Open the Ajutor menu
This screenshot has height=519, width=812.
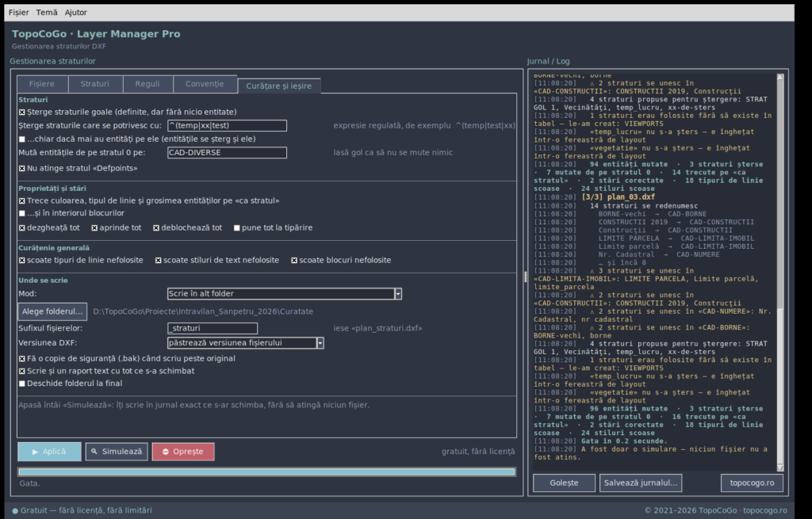pos(75,13)
